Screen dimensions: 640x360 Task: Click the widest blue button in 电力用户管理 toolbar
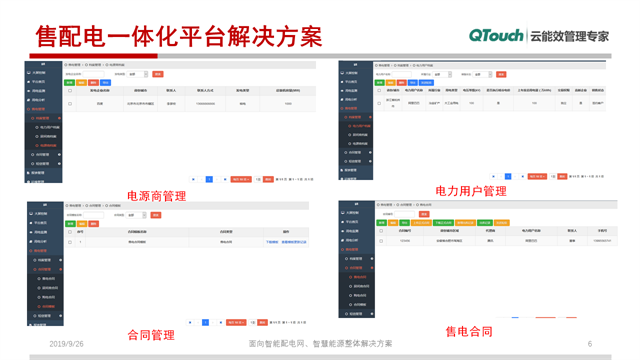click(426, 82)
